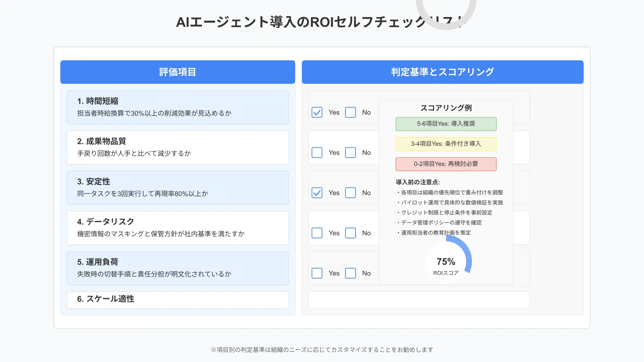Click the 評価項目 header
The width and height of the screenshot is (644, 362).
point(178,72)
